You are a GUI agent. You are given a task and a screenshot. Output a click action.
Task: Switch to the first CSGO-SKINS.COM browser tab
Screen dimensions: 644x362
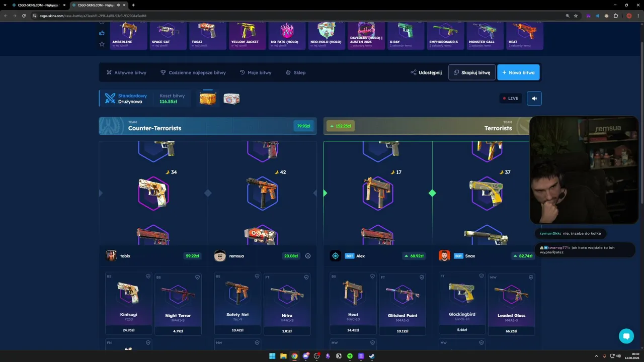click(38, 5)
